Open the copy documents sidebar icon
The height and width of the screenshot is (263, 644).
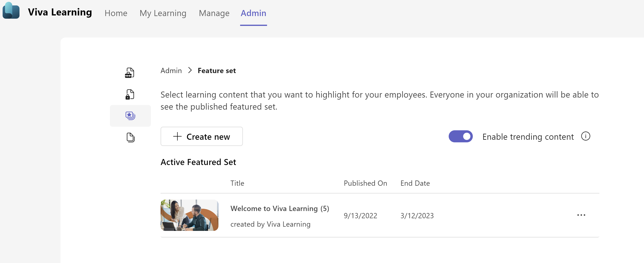tap(130, 137)
